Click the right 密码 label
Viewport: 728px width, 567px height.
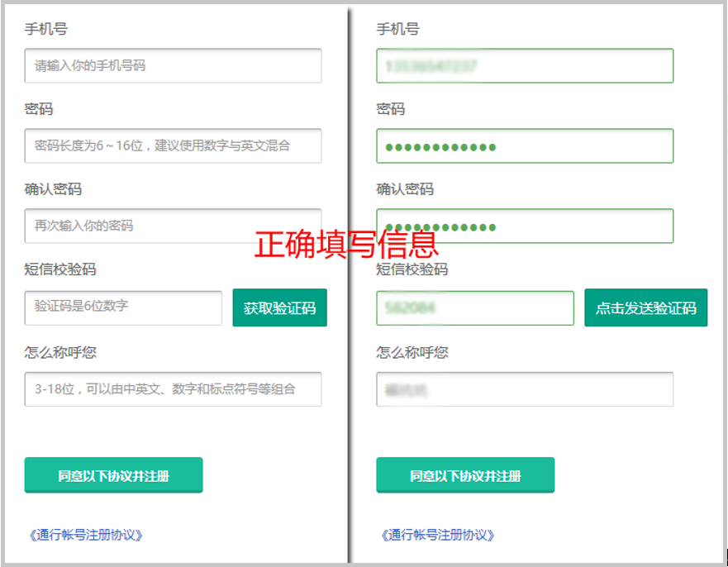tap(391, 109)
